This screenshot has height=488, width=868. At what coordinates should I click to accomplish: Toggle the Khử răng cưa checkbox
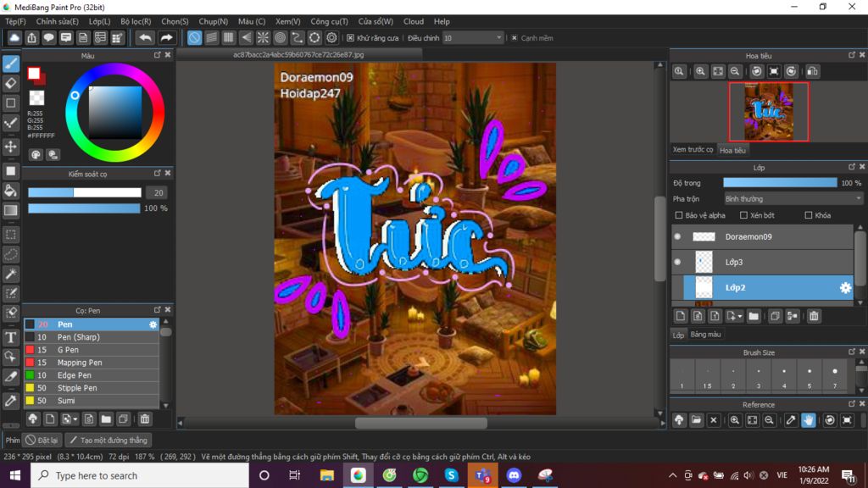350,38
